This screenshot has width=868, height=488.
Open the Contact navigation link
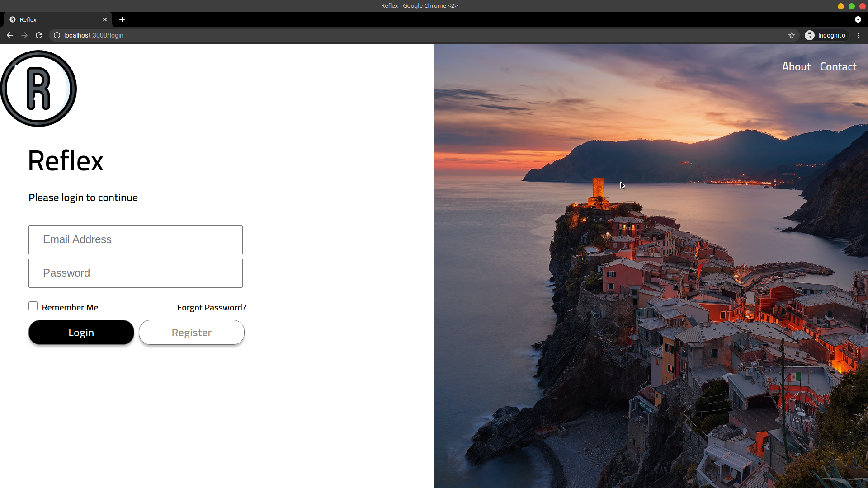[838, 67]
